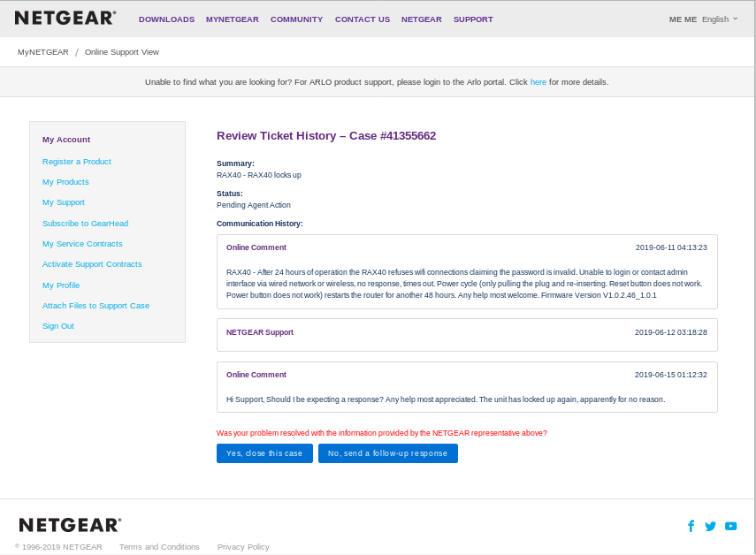
Task: Open Privacy Policy footer link
Action: pos(243,547)
